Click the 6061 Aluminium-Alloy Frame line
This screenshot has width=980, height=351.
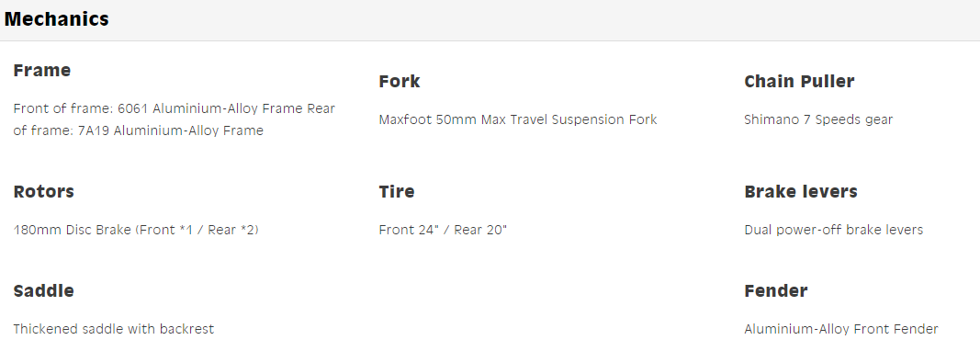pyautogui.click(x=175, y=108)
